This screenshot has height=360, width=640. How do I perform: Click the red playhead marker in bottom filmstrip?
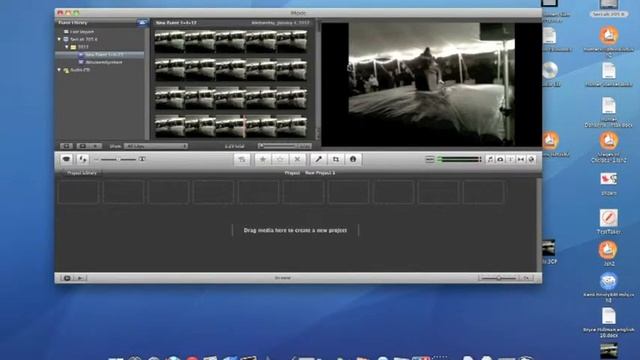coord(244,126)
